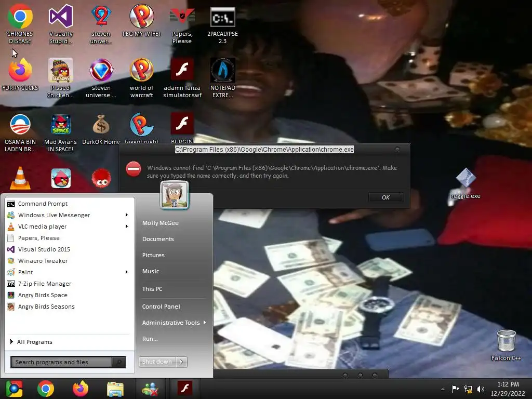Open Control Panel from Start menu
This screenshot has width=532, height=399.
coord(161,307)
